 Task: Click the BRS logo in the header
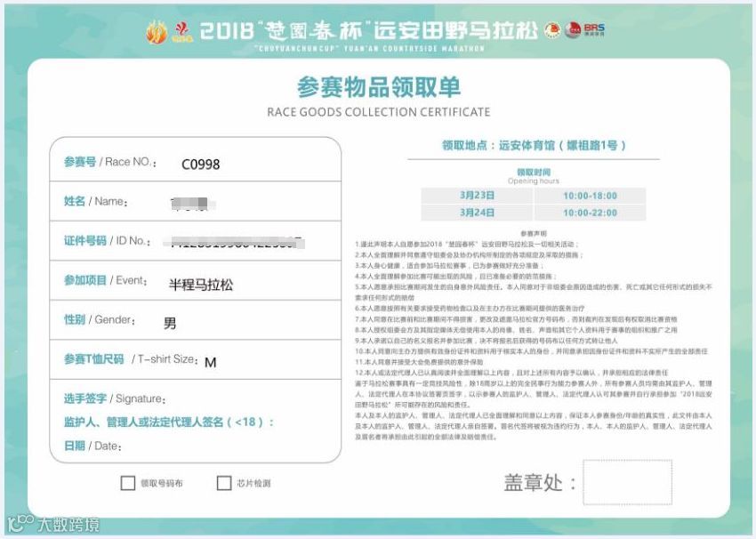594,30
